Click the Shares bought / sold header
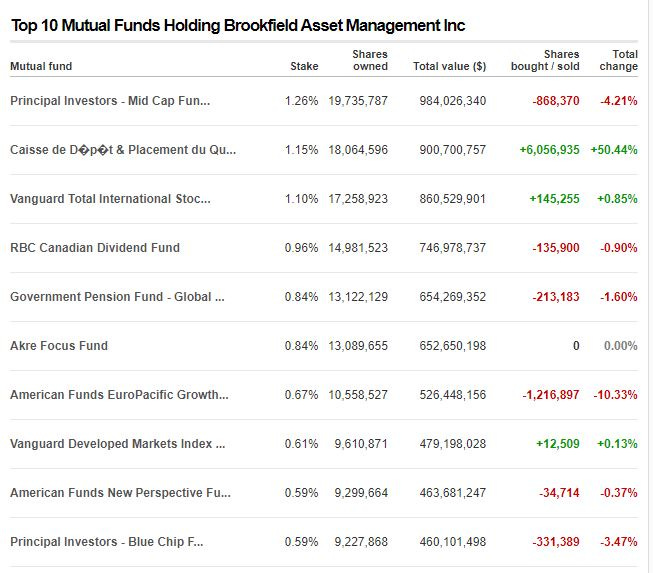Screen dimensions: 653x573 [x=545, y=60]
